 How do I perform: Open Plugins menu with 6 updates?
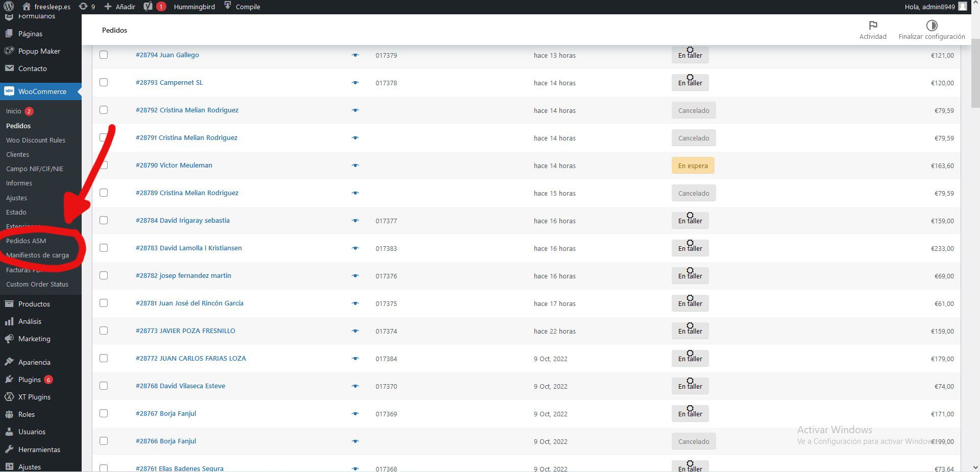coord(41,380)
